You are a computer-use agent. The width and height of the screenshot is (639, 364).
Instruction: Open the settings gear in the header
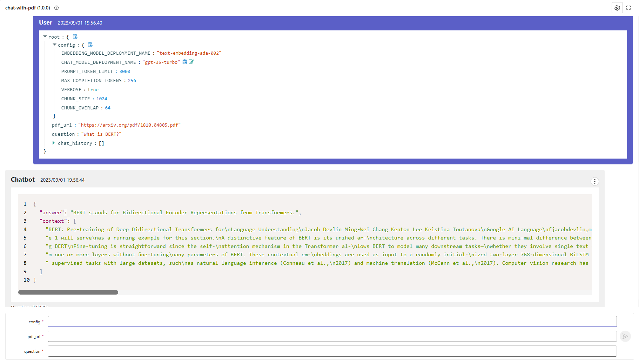[x=617, y=8]
